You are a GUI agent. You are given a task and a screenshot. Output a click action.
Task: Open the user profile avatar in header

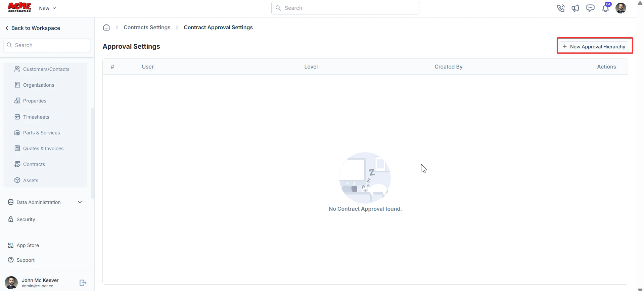point(621,8)
